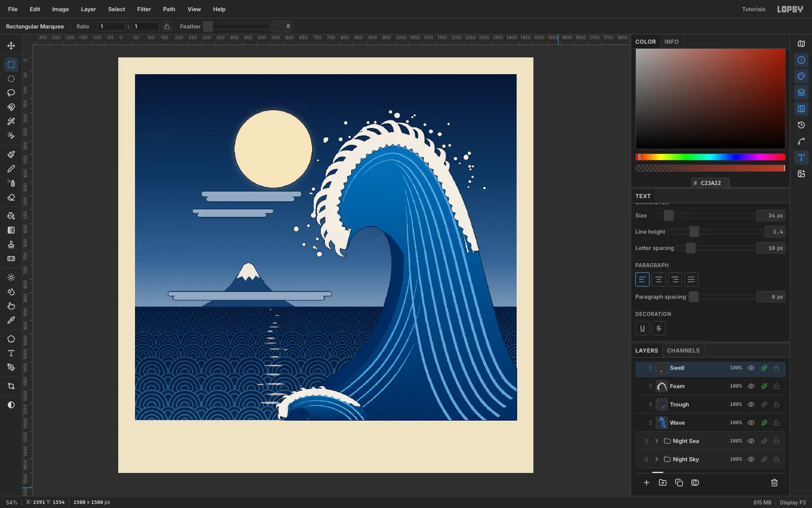Select the Move tool
812x508 pixels.
click(x=11, y=46)
